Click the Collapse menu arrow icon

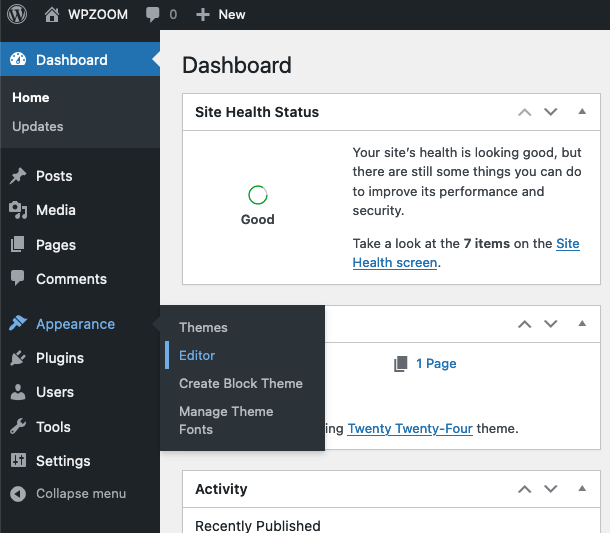pyautogui.click(x=18, y=494)
